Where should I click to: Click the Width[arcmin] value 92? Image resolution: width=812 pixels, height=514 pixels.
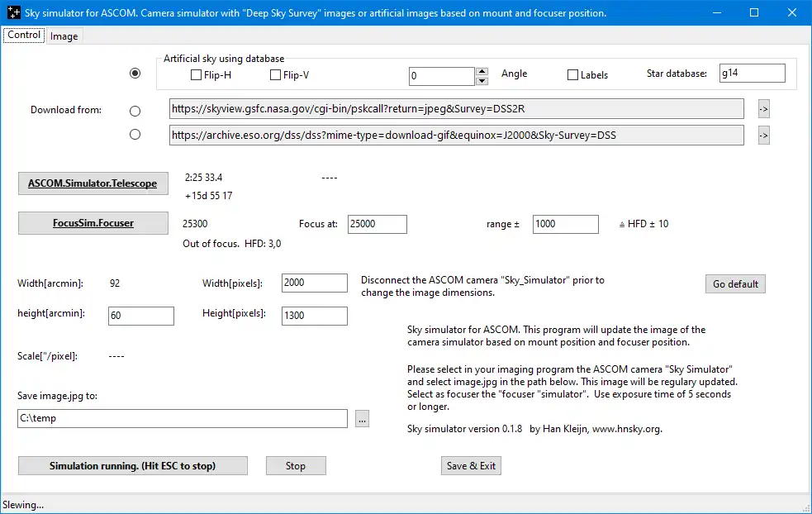(x=115, y=283)
